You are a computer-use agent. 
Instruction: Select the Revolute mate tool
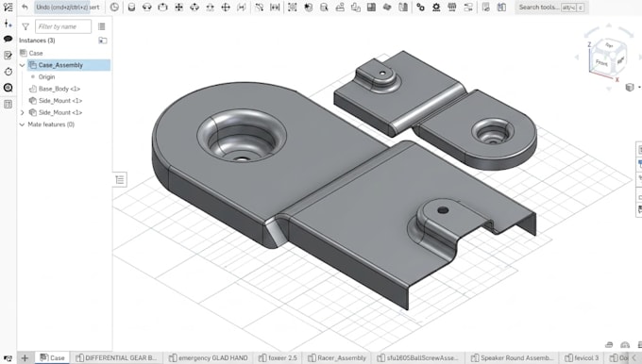coord(147,7)
